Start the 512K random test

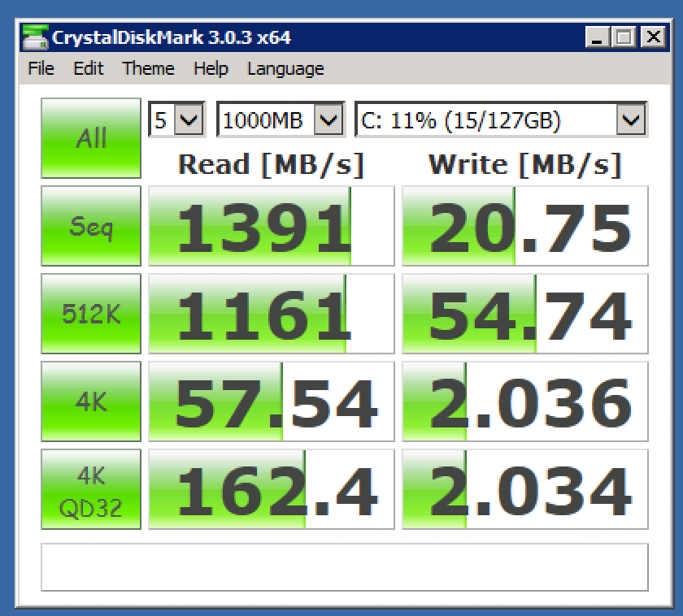(x=90, y=314)
